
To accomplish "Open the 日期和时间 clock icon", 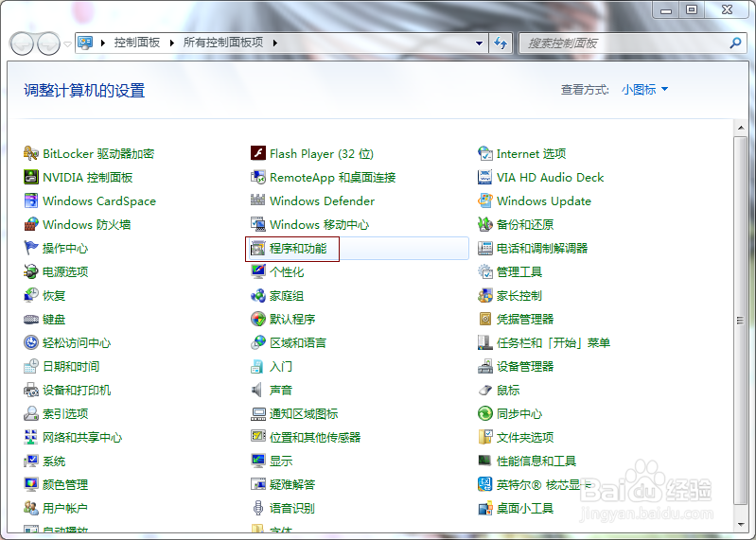I will 31,366.
